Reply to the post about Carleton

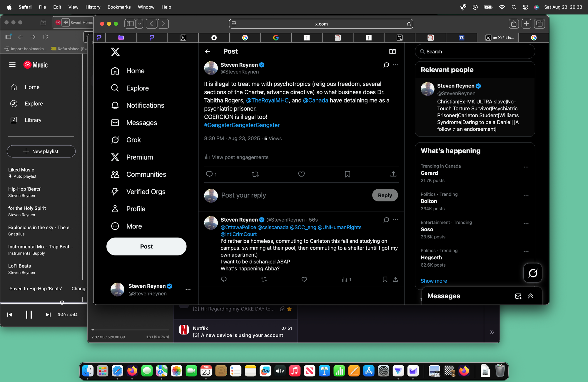(224, 279)
